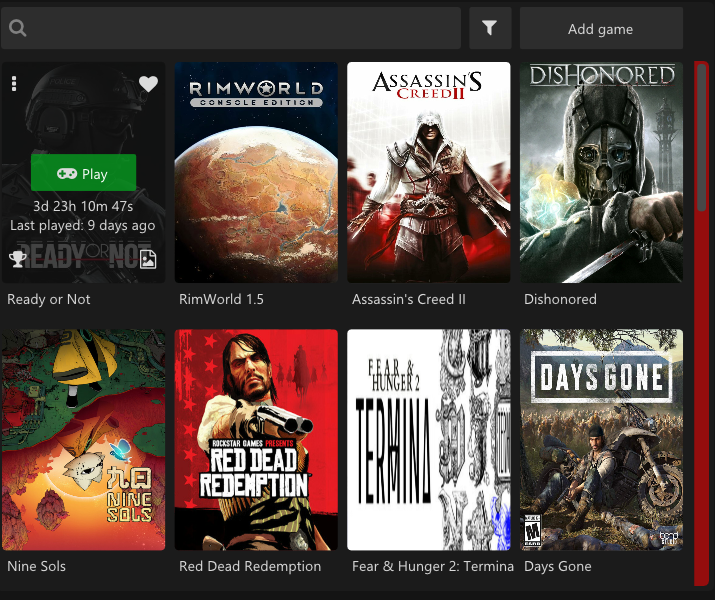This screenshot has width=715, height=600.
Task: Click the 'Ready or Not' title text
Action: (49, 299)
